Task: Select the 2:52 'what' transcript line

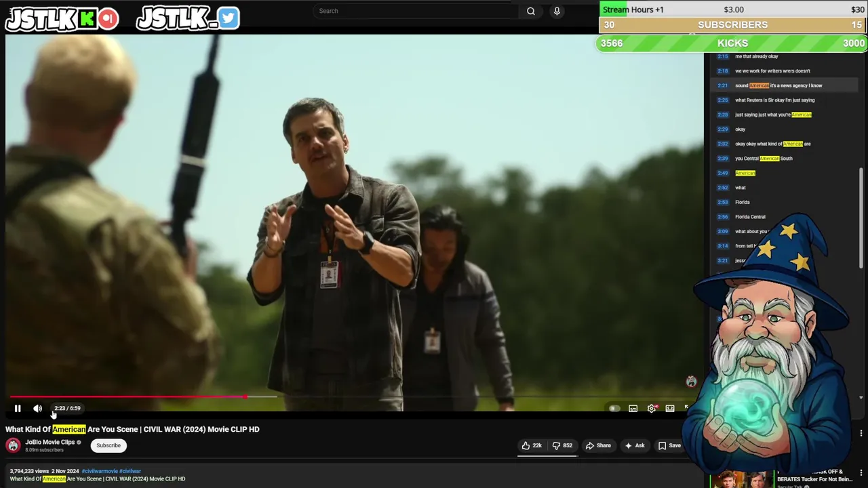Action: tap(783, 188)
